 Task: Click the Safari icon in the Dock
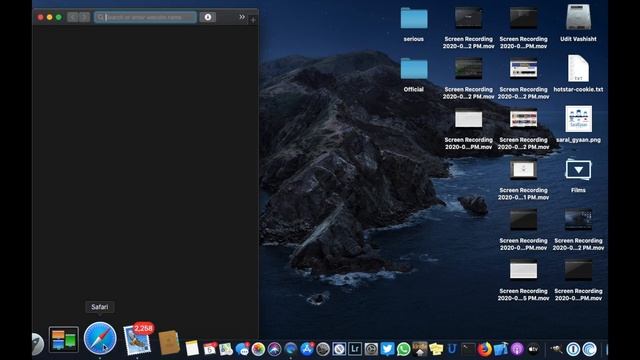tap(100, 338)
